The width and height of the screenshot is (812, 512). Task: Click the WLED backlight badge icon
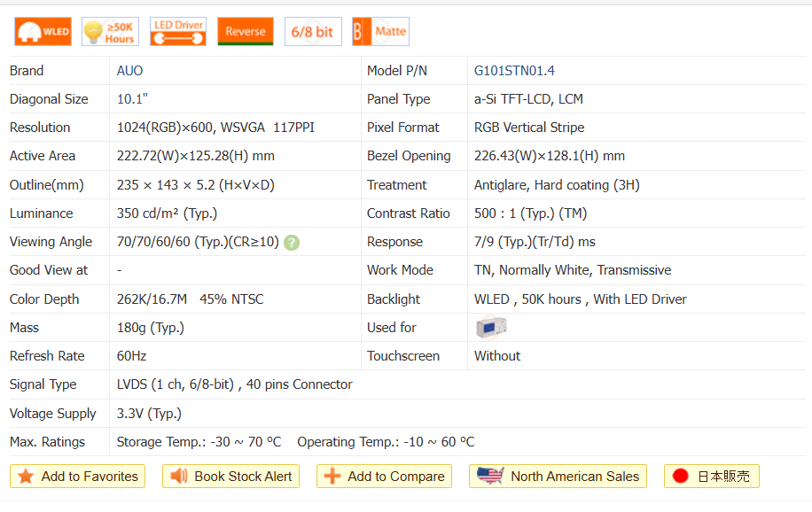pos(43,32)
